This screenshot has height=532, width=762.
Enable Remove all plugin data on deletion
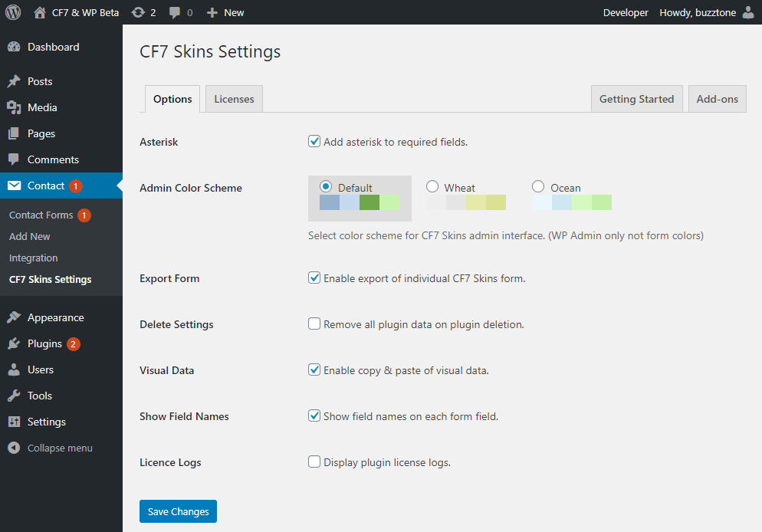click(x=314, y=323)
